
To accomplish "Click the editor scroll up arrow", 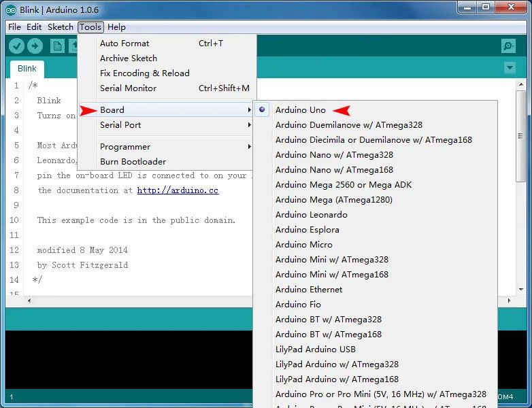I will [521, 84].
